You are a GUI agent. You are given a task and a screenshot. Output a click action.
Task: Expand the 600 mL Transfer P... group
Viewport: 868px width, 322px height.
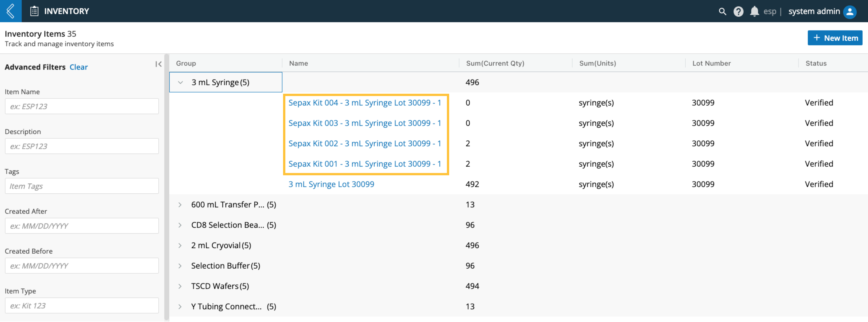tap(180, 205)
